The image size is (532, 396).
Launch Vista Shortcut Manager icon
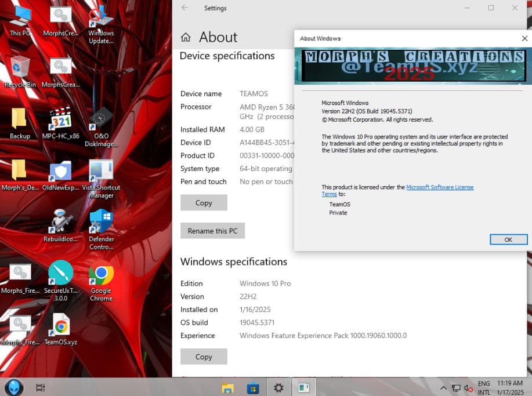click(101, 179)
